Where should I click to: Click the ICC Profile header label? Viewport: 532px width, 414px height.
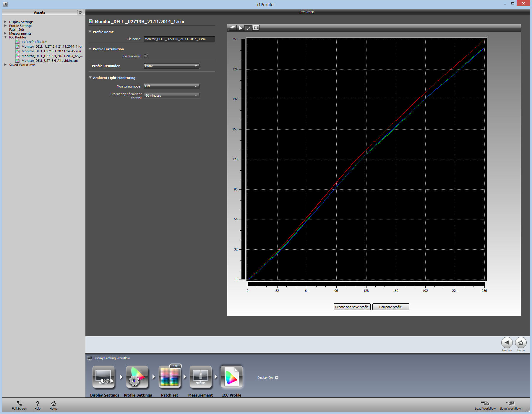tap(307, 12)
